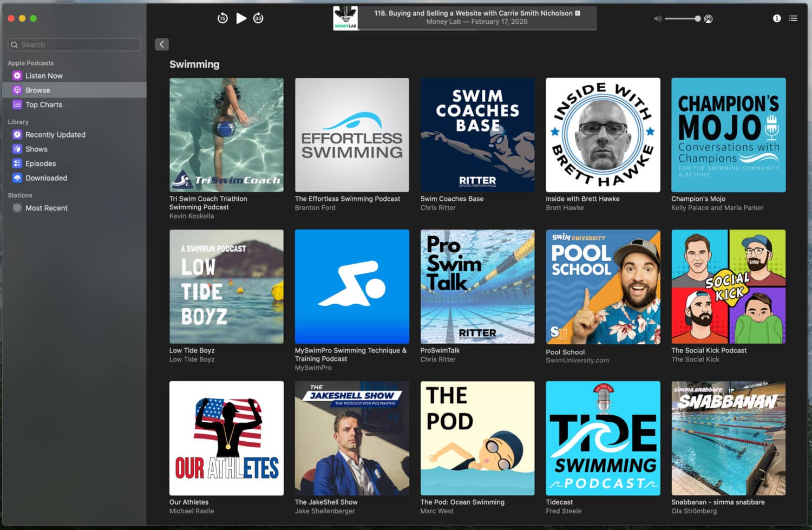Open The Social Kick artwork
812x530 pixels.
tap(729, 286)
